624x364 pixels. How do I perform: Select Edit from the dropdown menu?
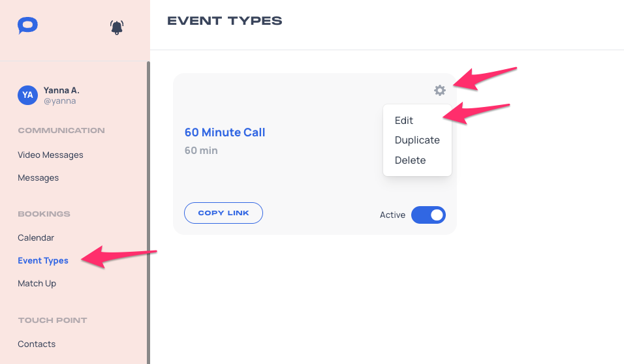403,121
